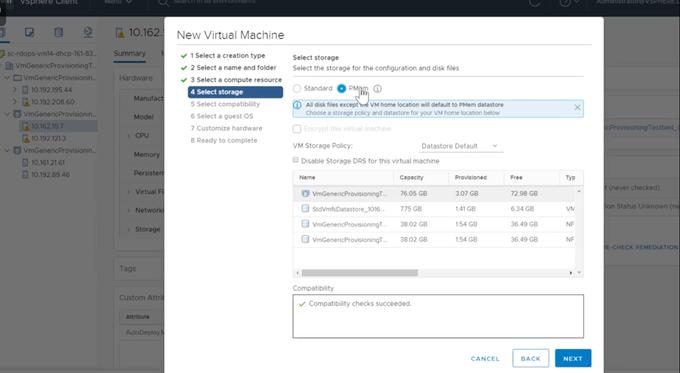Open the Storage inventory view icon
Image resolution: width=680 pixels, height=373 pixels.
click(x=59, y=32)
